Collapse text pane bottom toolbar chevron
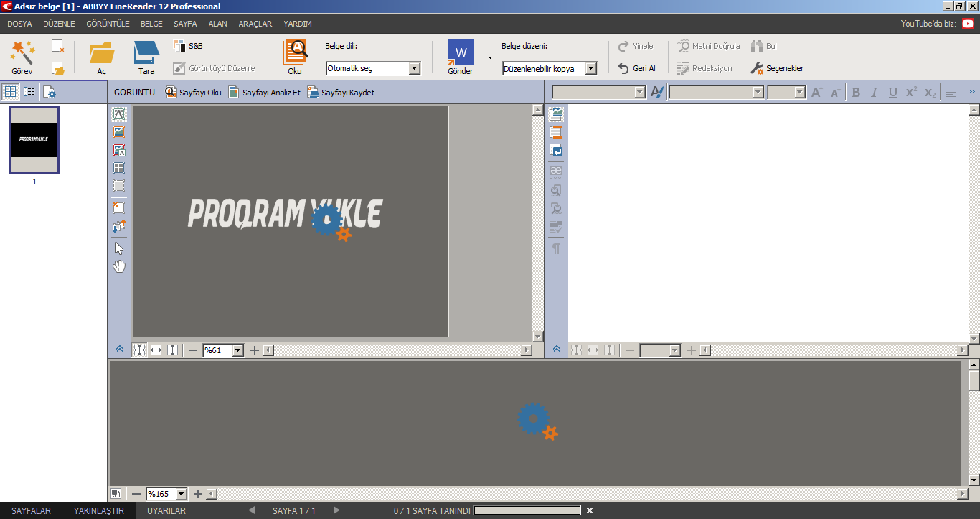The height and width of the screenshot is (519, 980). (557, 350)
